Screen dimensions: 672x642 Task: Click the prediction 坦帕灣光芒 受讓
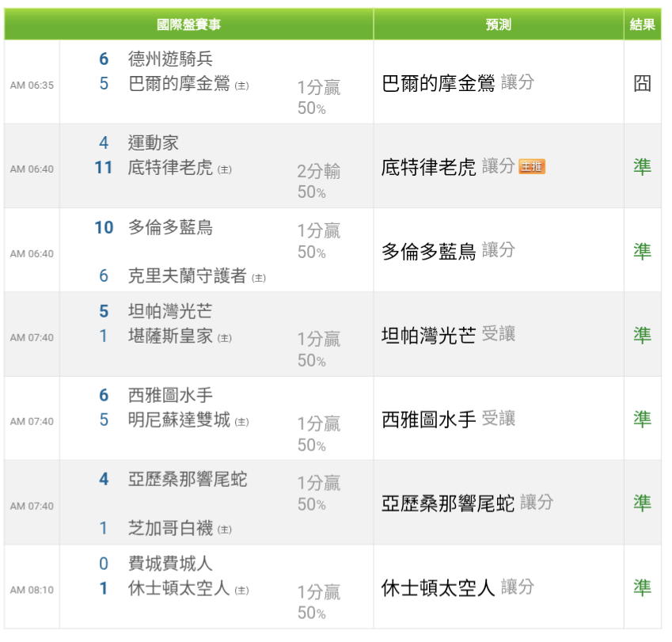[448, 335]
